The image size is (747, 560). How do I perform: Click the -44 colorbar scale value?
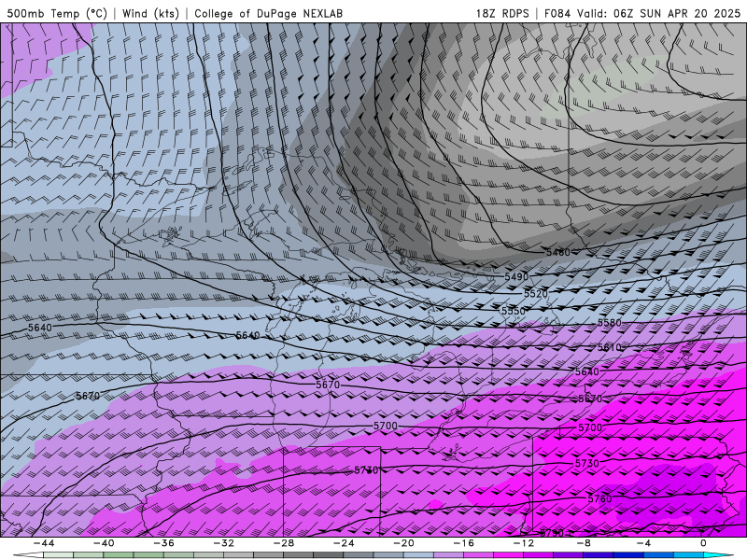point(43,543)
